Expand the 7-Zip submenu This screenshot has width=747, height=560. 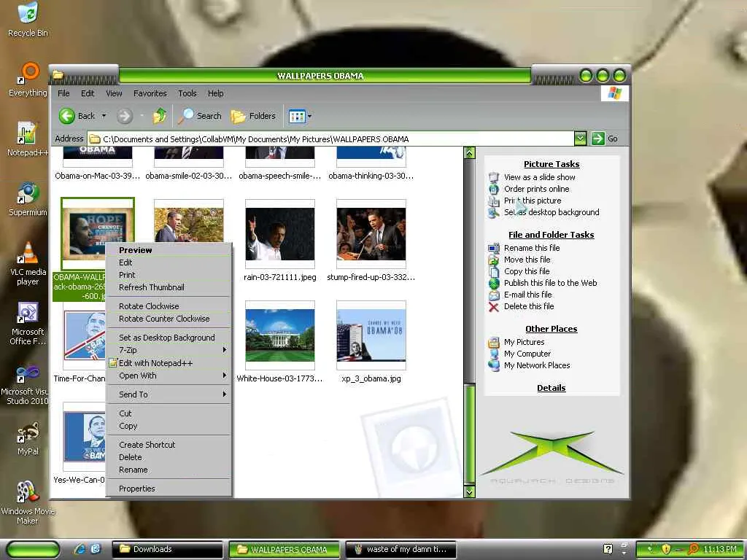pyautogui.click(x=169, y=350)
